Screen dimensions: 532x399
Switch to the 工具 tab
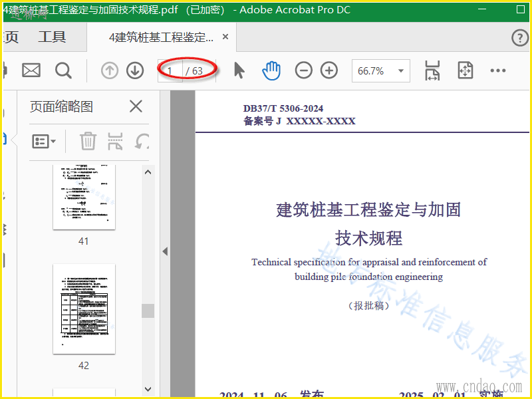[x=52, y=37]
